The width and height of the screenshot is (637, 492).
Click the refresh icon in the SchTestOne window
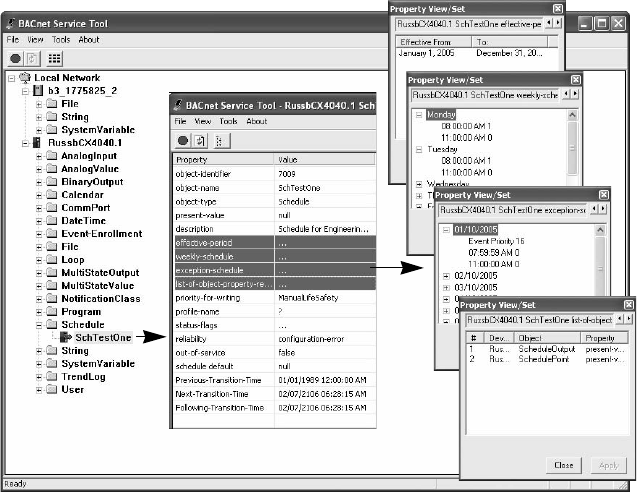(199, 141)
